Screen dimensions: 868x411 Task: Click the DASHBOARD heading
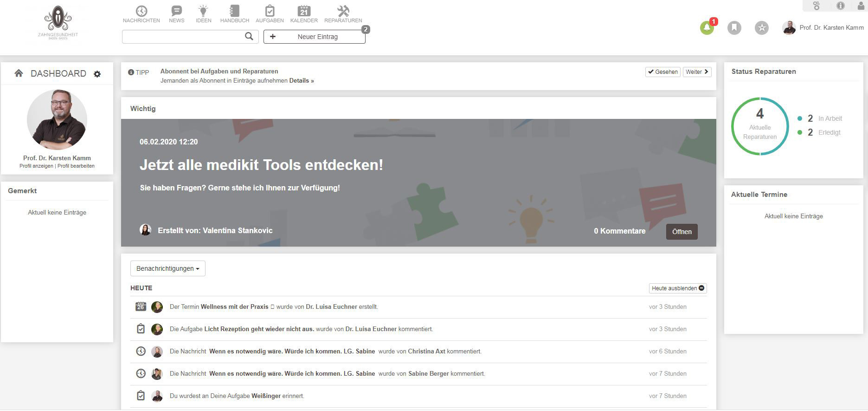58,73
